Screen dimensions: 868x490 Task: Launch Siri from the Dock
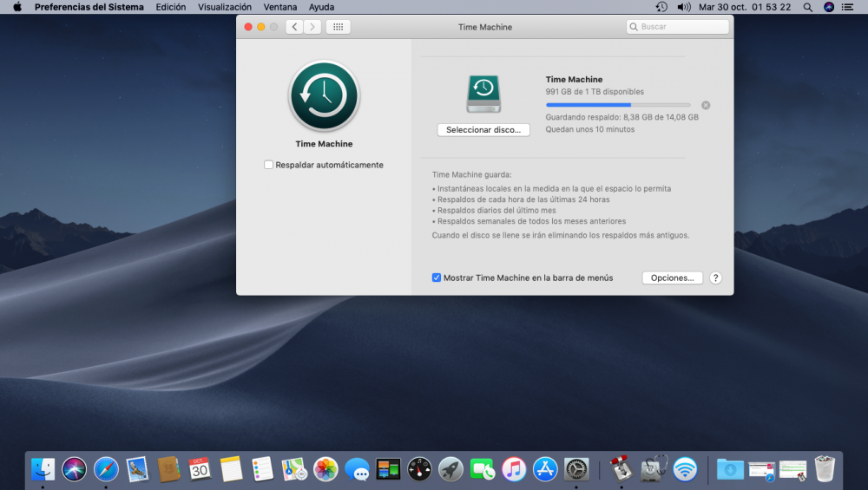point(74,469)
